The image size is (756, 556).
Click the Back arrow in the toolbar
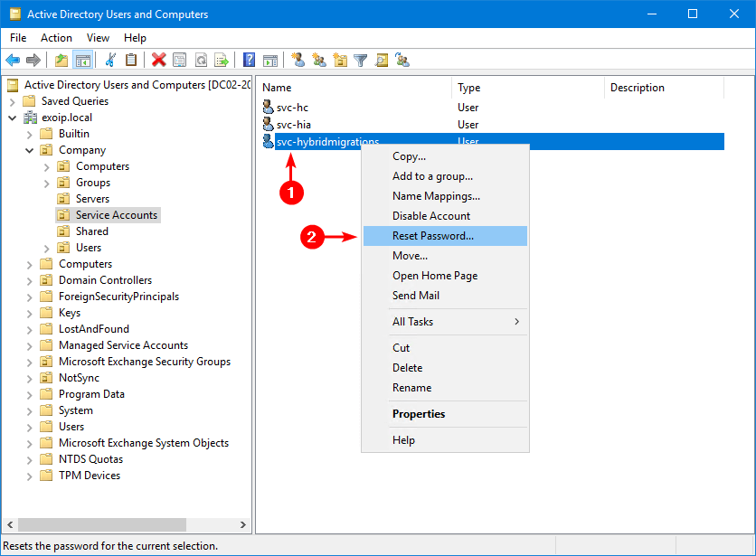[13, 61]
